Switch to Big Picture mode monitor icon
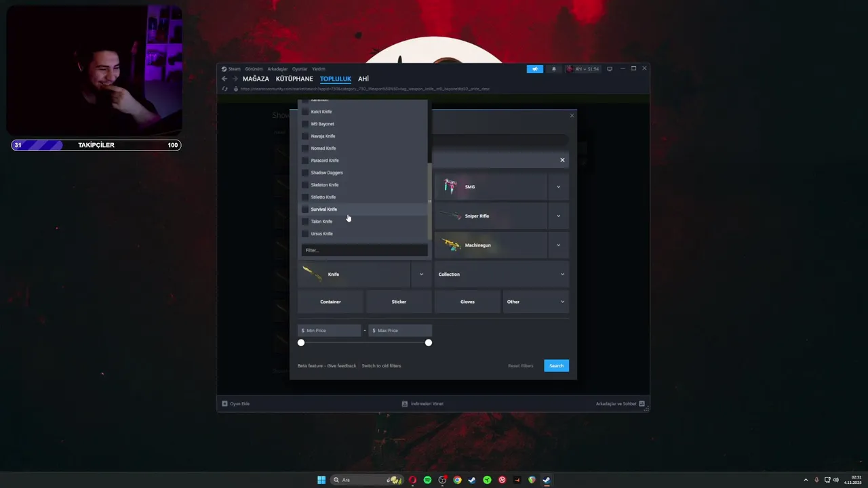This screenshot has height=488, width=868. [610, 69]
